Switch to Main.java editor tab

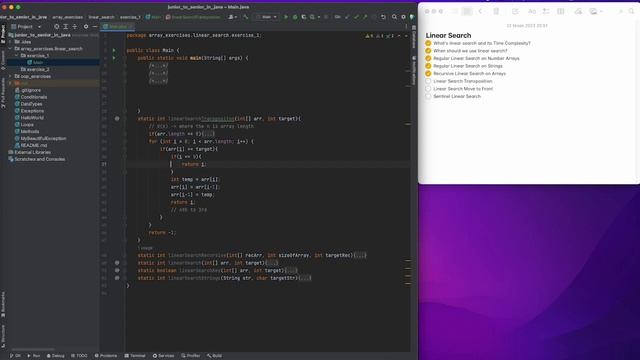[118, 27]
